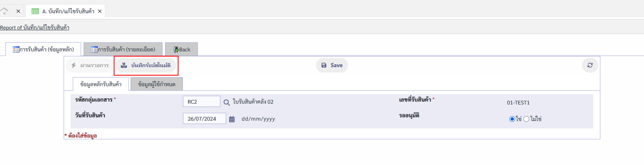Image resolution: width=644 pixels, height=165 pixels.
Task: Open document group search magnifier icon
Action: pyautogui.click(x=227, y=102)
